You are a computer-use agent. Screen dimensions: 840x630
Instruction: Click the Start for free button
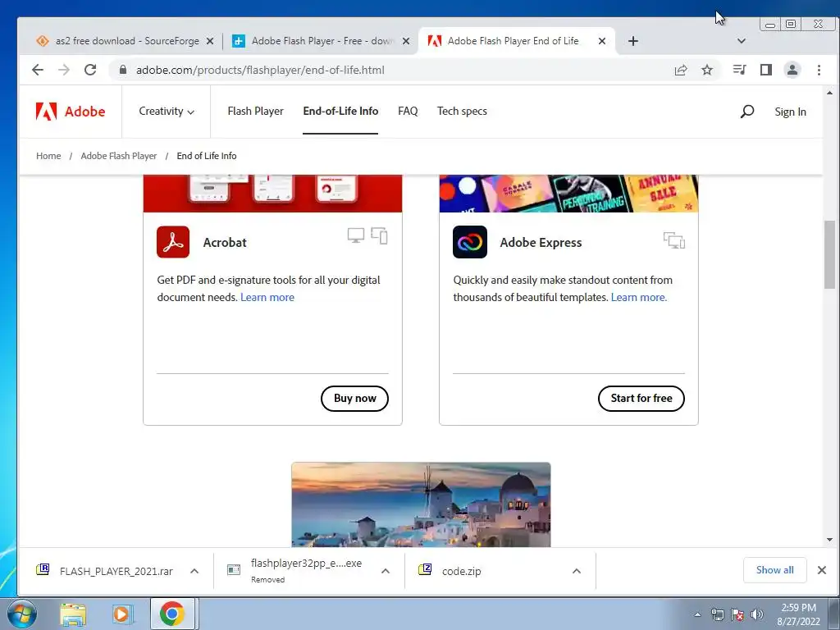coord(641,399)
